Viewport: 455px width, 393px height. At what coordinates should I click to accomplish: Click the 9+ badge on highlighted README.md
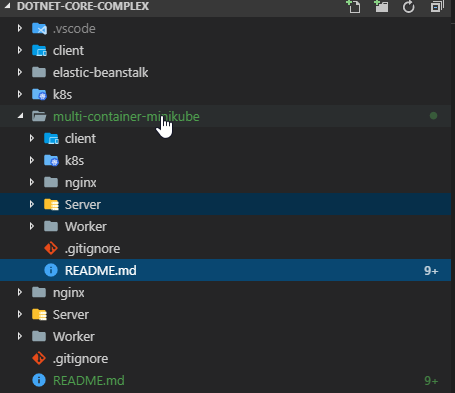coord(431,270)
